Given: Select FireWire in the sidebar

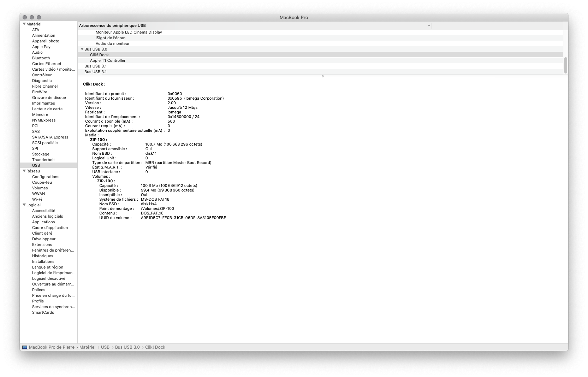Looking at the screenshot, I should pos(40,92).
